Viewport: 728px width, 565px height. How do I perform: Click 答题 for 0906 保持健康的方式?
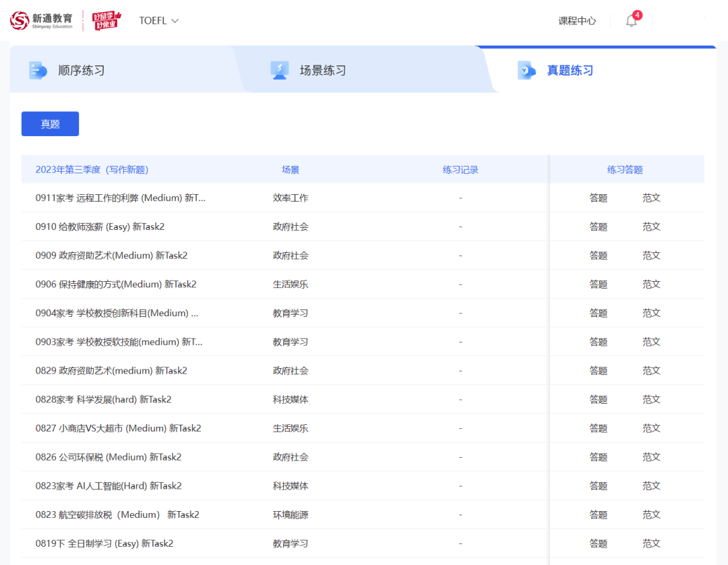pyautogui.click(x=599, y=284)
